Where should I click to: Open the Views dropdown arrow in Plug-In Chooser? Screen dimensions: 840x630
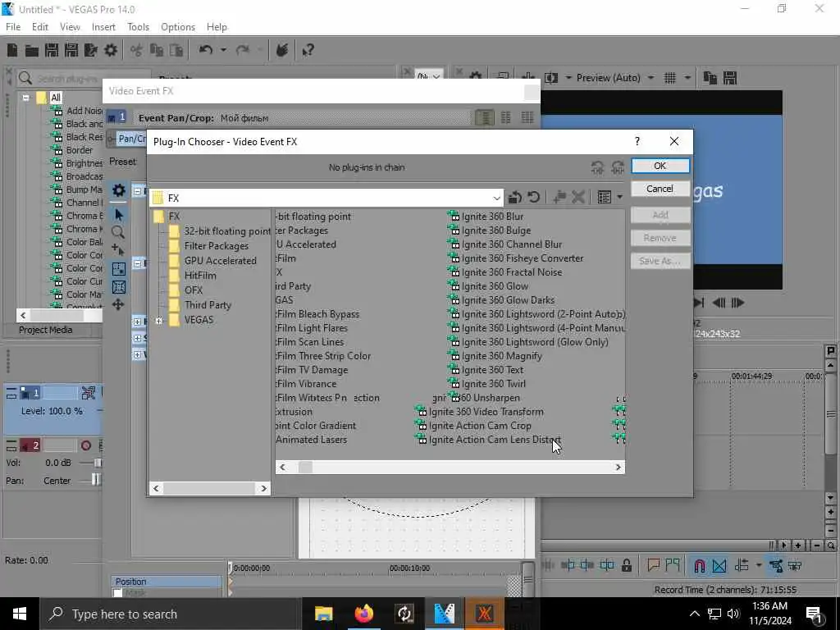point(620,197)
